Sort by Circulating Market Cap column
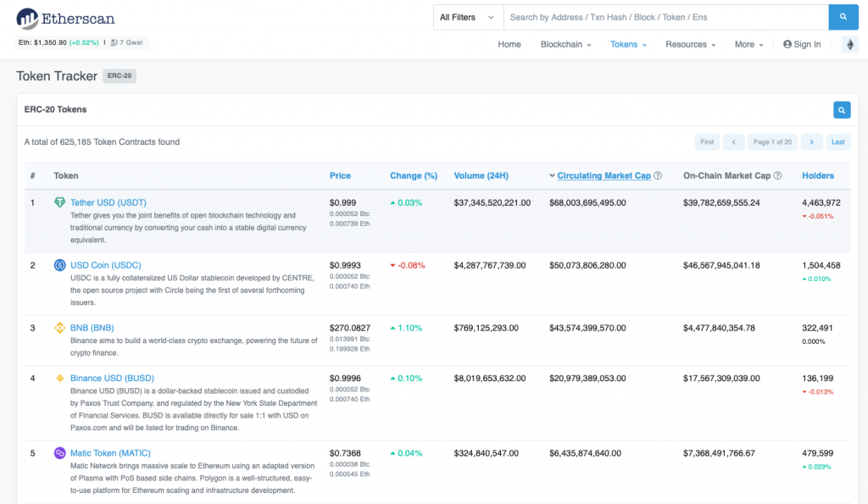 pyautogui.click(x=604, y=175)
